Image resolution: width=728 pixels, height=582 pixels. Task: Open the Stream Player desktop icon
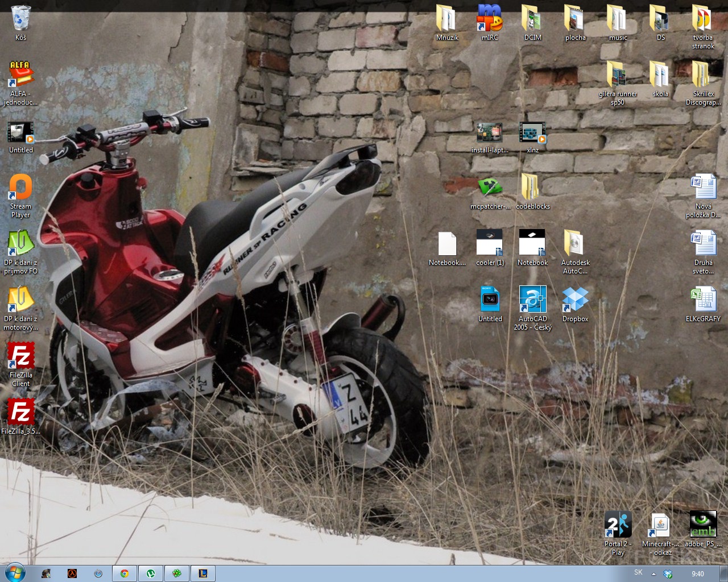pos(20,188)
